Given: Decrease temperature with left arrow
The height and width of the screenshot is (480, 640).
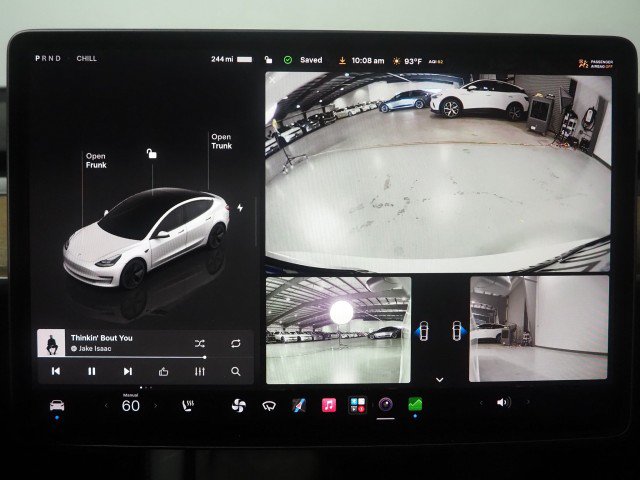Looking at the screenshot, I should pos(106,406).
